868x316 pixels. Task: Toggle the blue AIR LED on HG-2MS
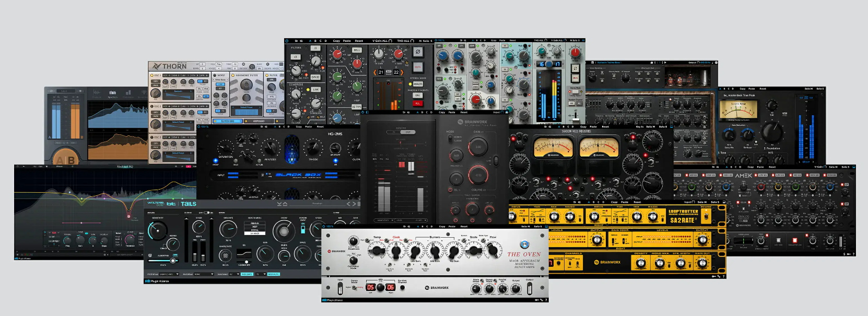click(335, 161)
